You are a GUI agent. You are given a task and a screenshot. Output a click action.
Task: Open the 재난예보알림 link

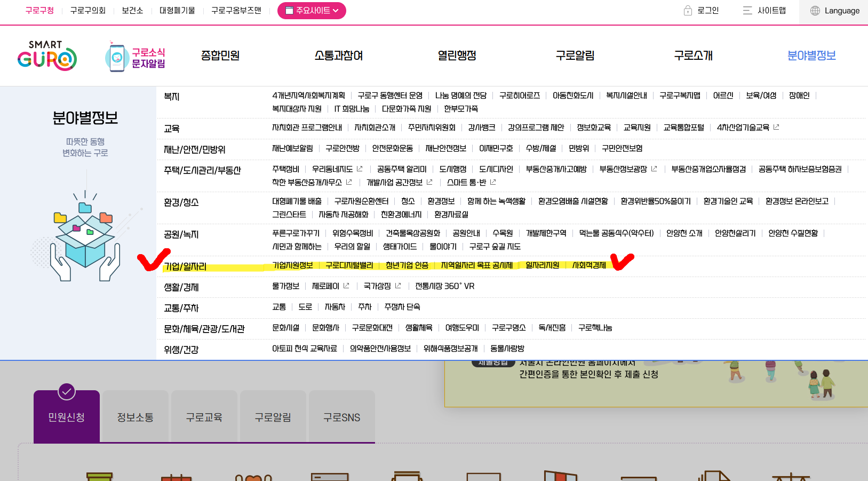click(x=292, y=148)
